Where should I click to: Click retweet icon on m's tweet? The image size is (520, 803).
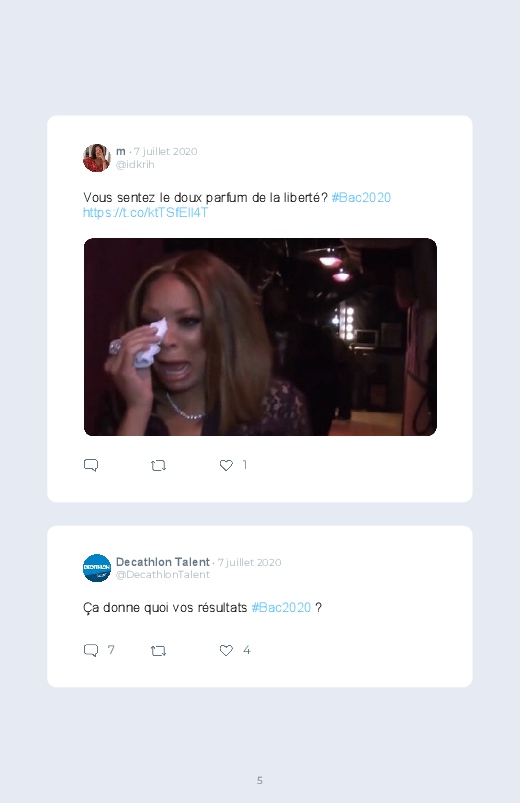click(x=158, y=466)
